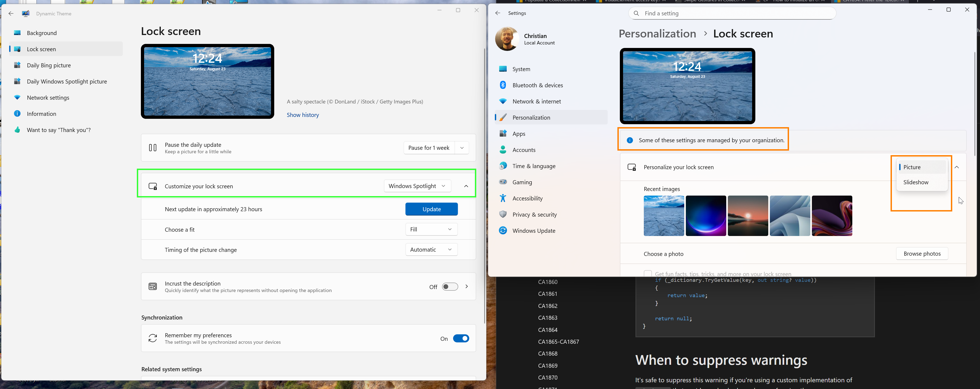This screenshot has height=389, width=980.
Task: Collapse the 'Customize your lock screen' section
Action: pos(466,186)
